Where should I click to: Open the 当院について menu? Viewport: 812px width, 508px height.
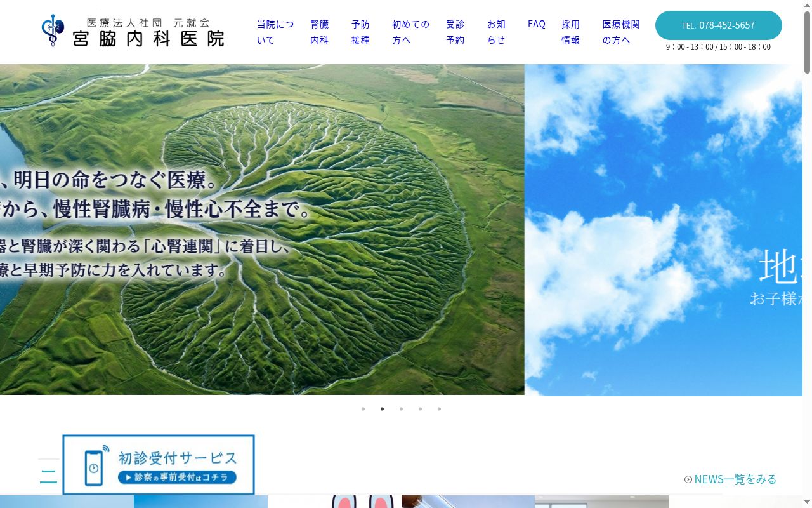275,32
